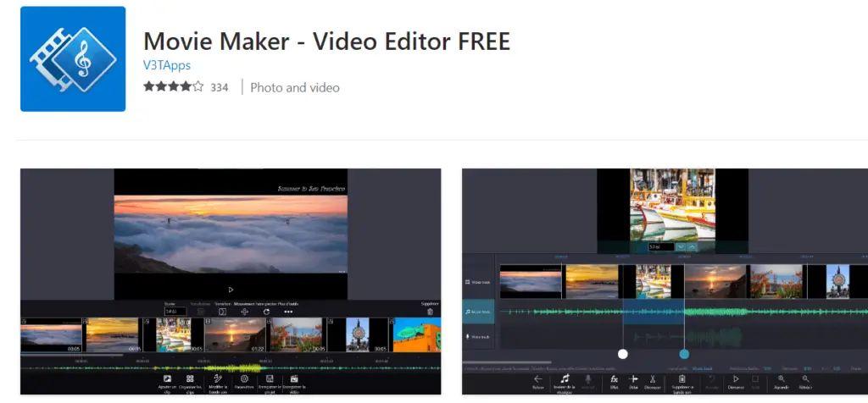This screenshot has width=868, height=403.
Task: Select the round sign clip in left filmstrip
Action: point(357,335)
